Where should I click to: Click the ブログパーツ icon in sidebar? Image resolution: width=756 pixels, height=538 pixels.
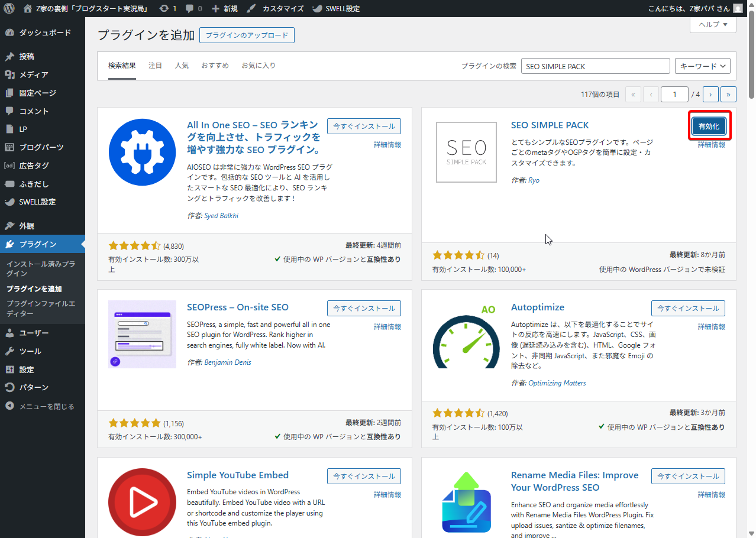tap(9, 147)
